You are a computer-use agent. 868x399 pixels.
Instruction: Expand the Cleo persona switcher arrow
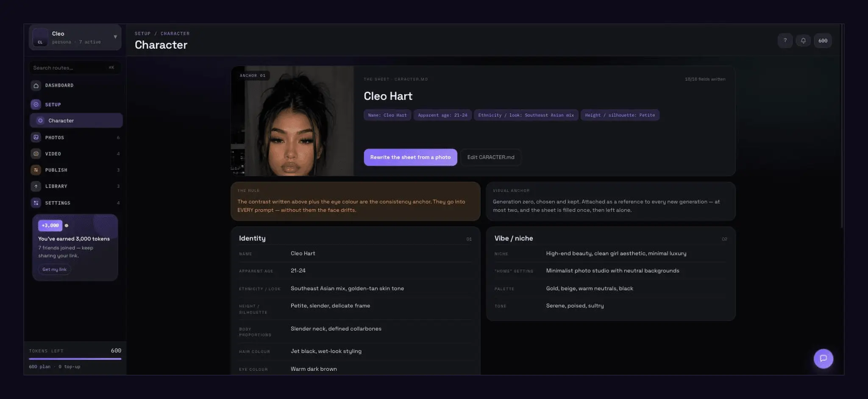[115, 37]
